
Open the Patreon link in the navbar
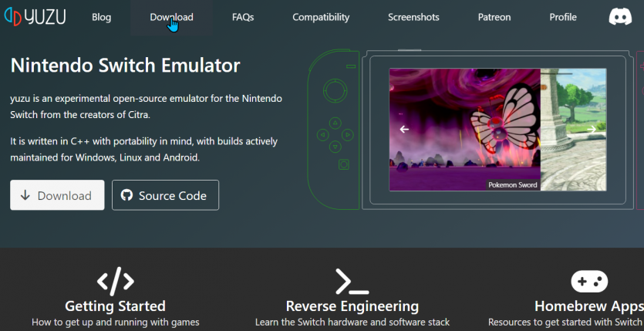pos(494,17)
